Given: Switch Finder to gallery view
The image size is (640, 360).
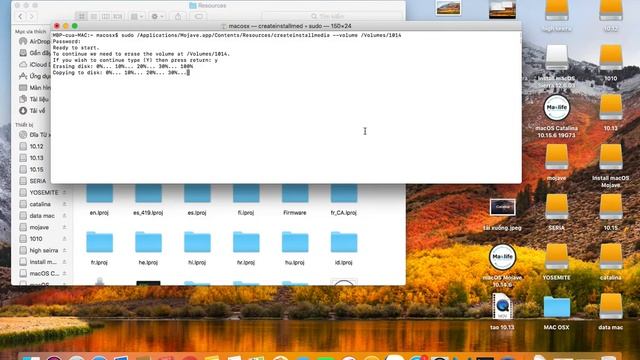Looking at the screenshot, I should pos(118,16).
